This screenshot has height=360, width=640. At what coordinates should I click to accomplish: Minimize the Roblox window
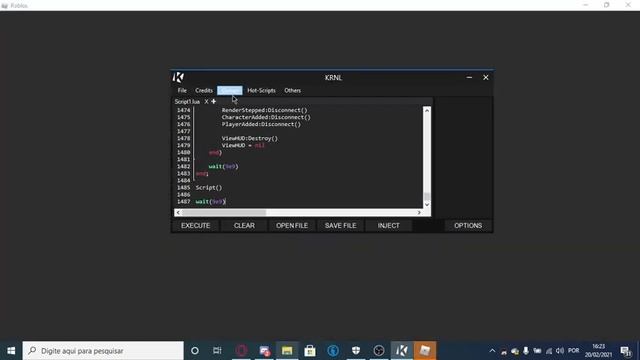(586, 5)
